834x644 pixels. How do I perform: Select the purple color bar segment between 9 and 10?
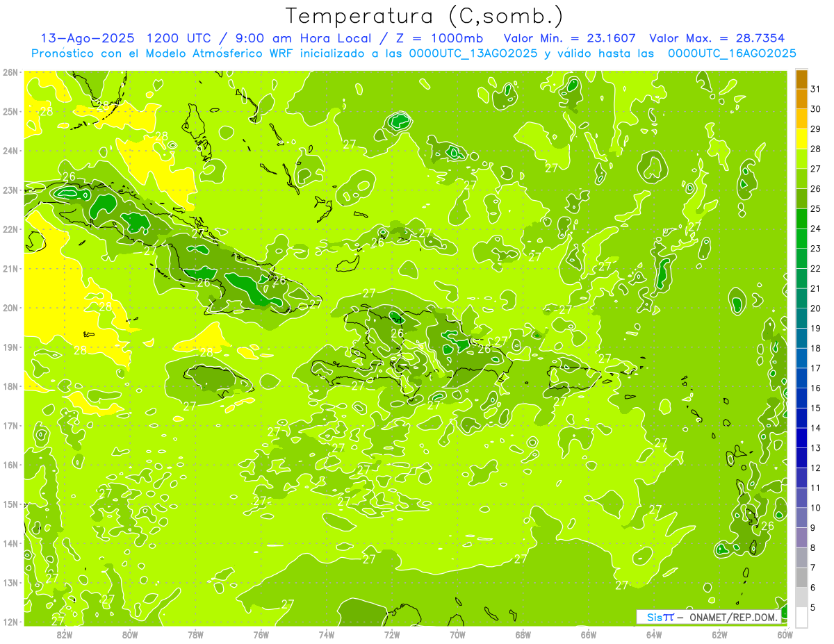(x=801, y=518)
